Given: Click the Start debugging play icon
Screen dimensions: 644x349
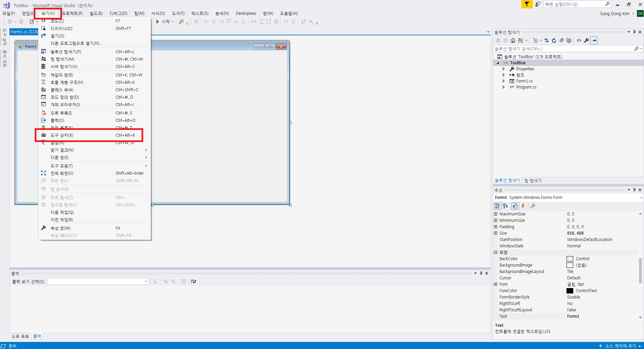Looking at the screenshot, I should pyautogui.click(x=157, y=22).
